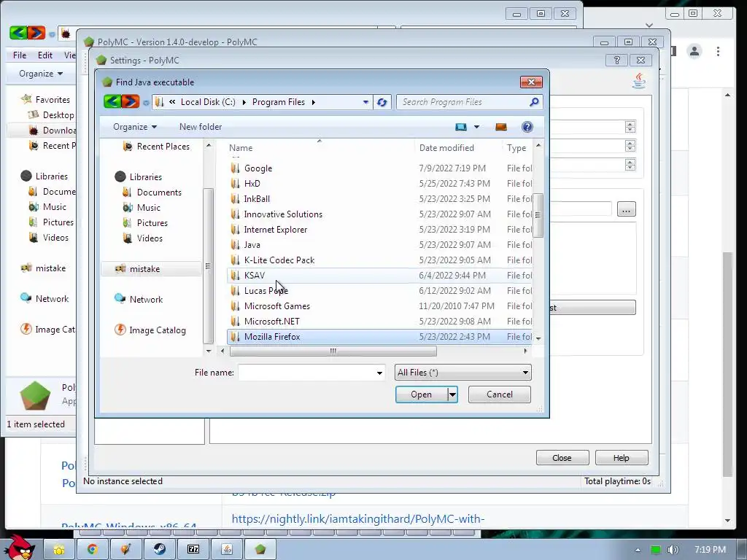Select the Java folder icon
Screen dimensions: 747x560
235,245
